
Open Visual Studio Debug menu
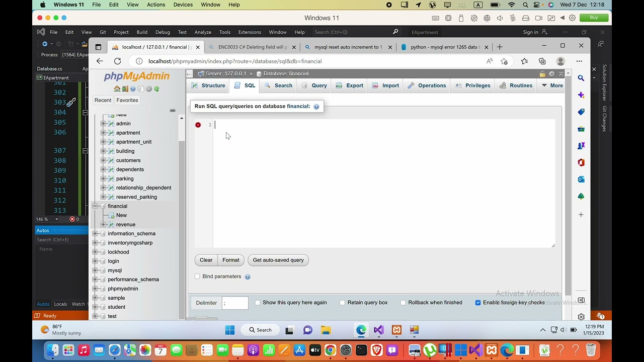coord(163,32)
